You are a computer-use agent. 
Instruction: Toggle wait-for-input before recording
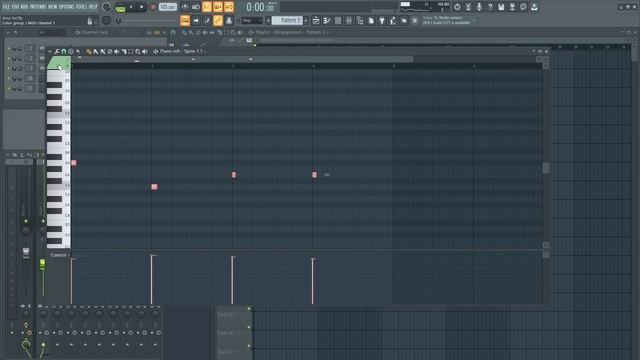tap(196, 7)
